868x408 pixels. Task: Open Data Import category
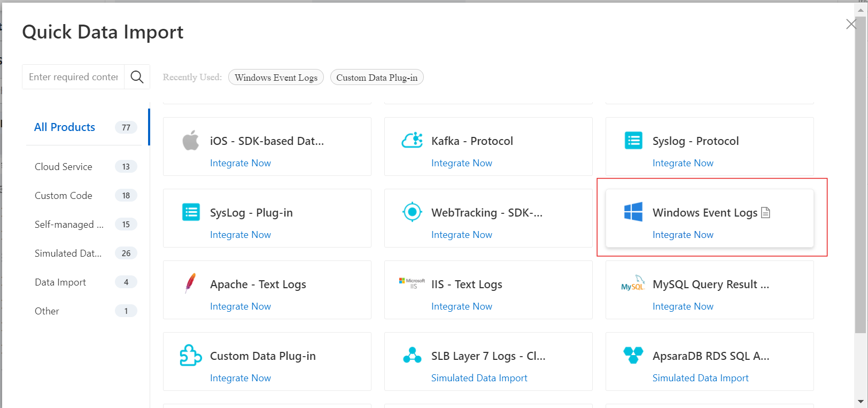click(60, 282)
